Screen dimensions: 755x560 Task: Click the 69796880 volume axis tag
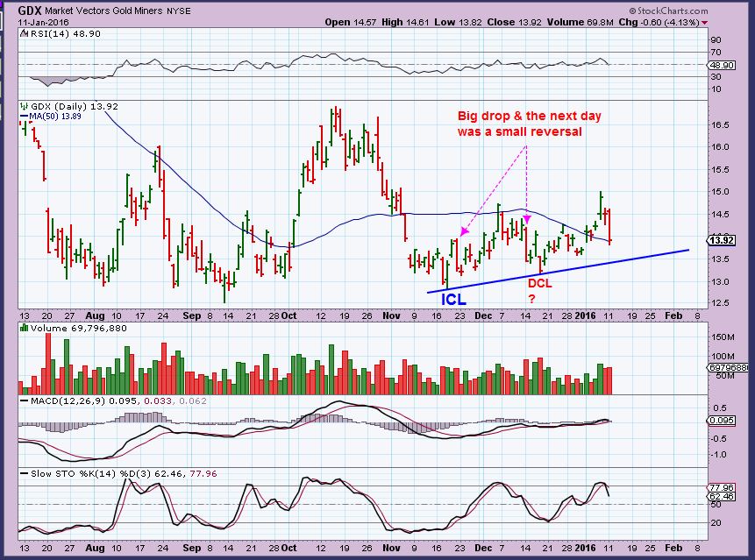(x=730, y=367)
